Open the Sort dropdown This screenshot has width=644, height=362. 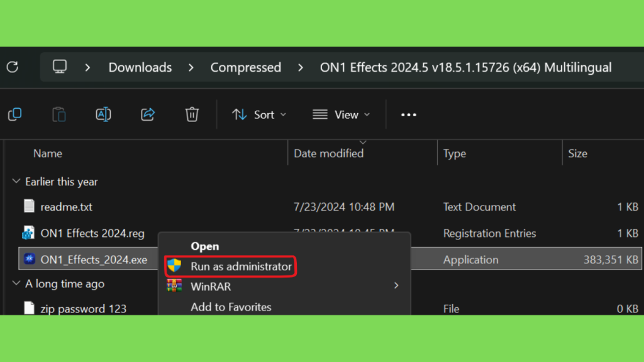(x=258, y=114)
